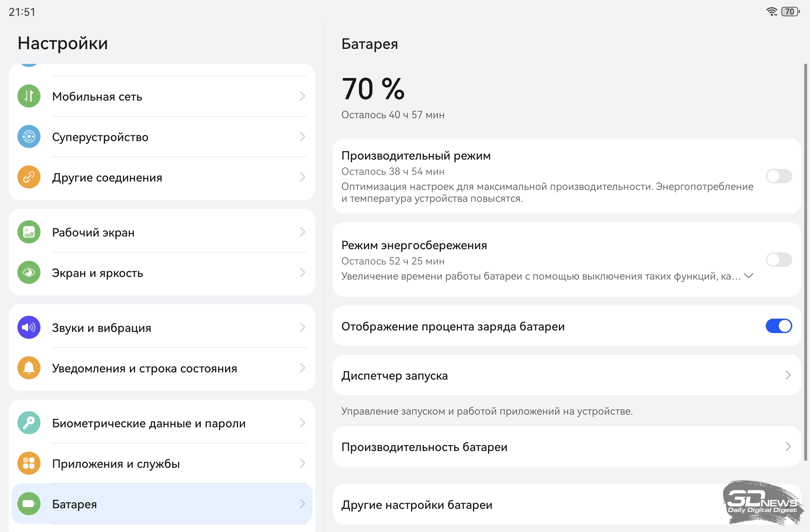Viewport: 810px width, 532px height.
Task: Enable the Производительный режим switch
Action: [778, 176]
